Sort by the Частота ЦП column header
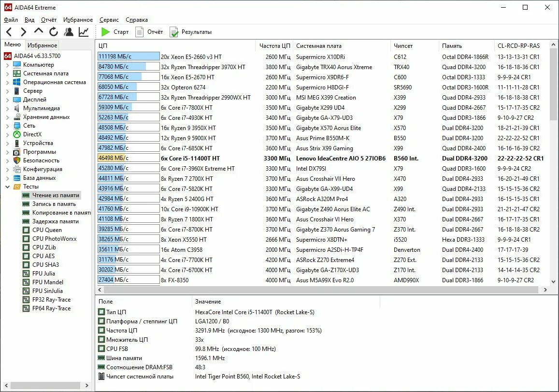 274,45
